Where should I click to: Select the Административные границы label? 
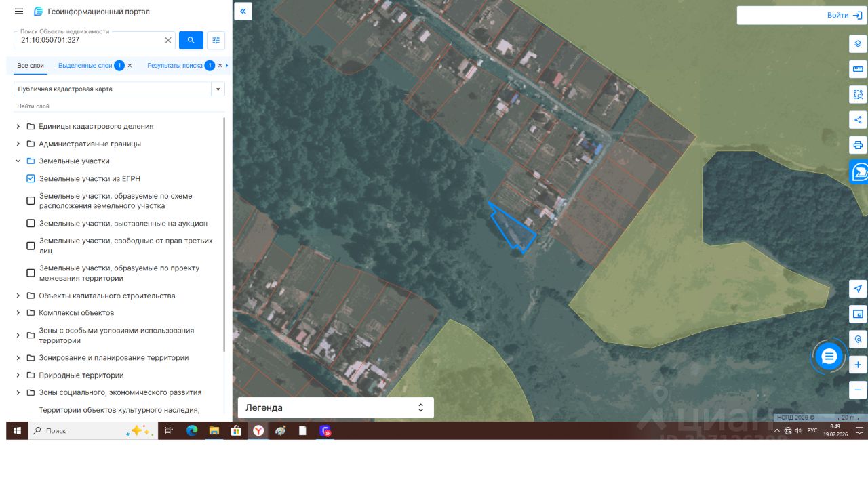(90, 144)
